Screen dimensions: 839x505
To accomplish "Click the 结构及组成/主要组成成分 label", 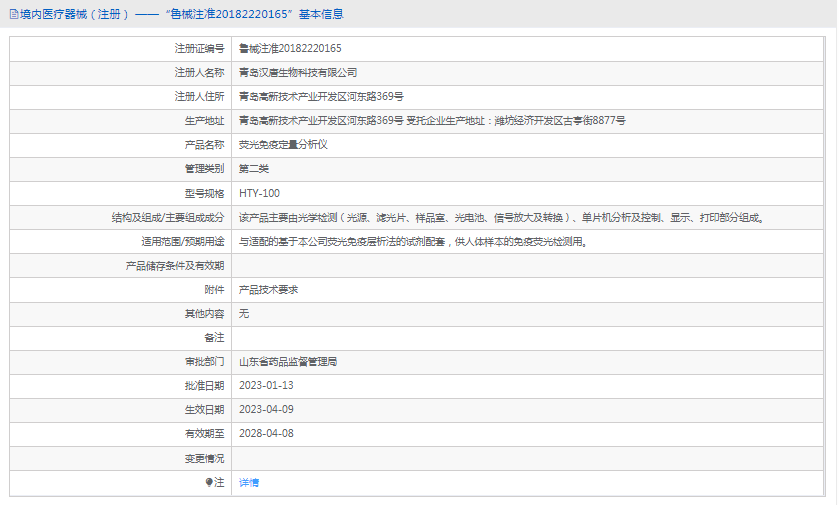I will (168, 218).
